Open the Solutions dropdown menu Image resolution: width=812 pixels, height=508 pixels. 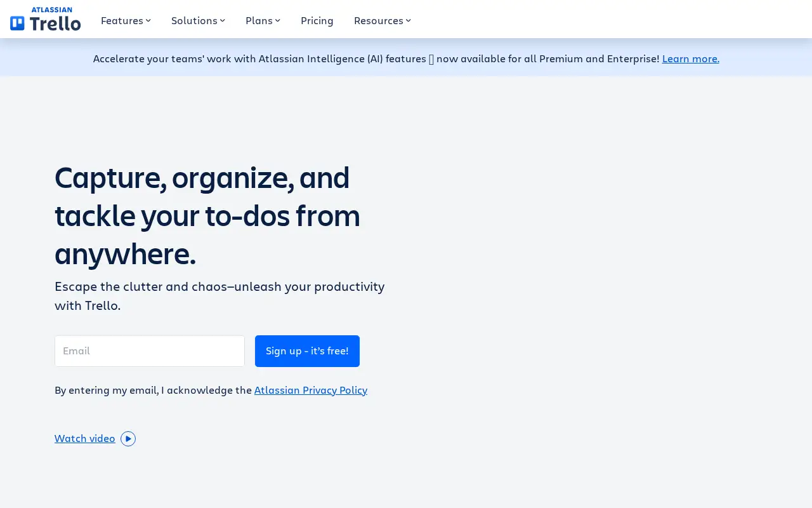198,20
